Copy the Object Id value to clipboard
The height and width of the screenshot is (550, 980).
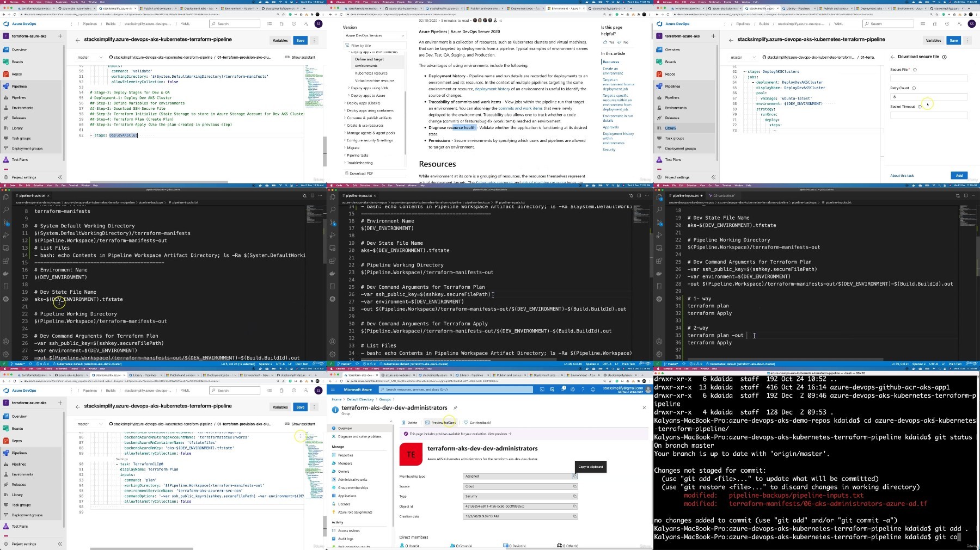tap(574, 506)
